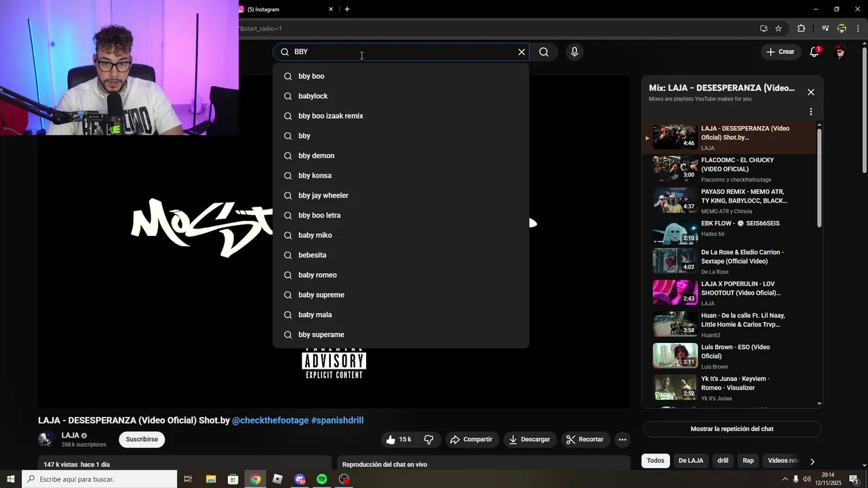Open Chrome media controls icon
The image size is (868, 488).
(x=825, y=28)
